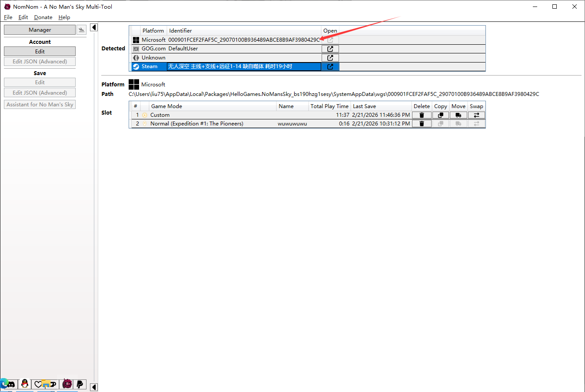
Task: Click the Manager button
Action: (x=40, y=30)
